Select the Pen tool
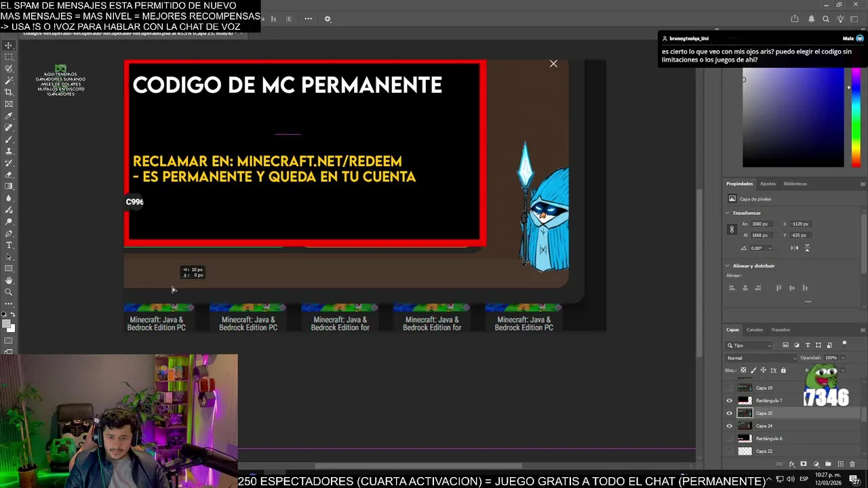The height and width of the screenshot is (488, 868). click(x=9, y=233)
